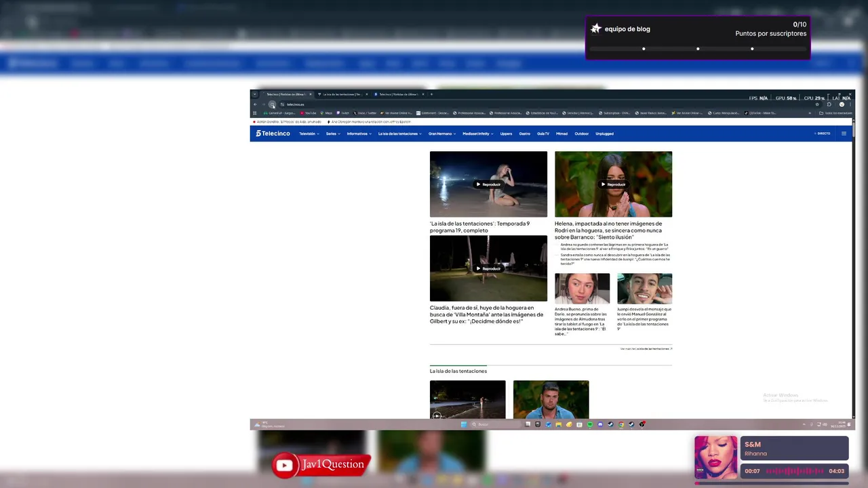Viewport: 868px width, 488px height.
Task: Open Telecinco hamburger menu icon
Action: [844, 134]
